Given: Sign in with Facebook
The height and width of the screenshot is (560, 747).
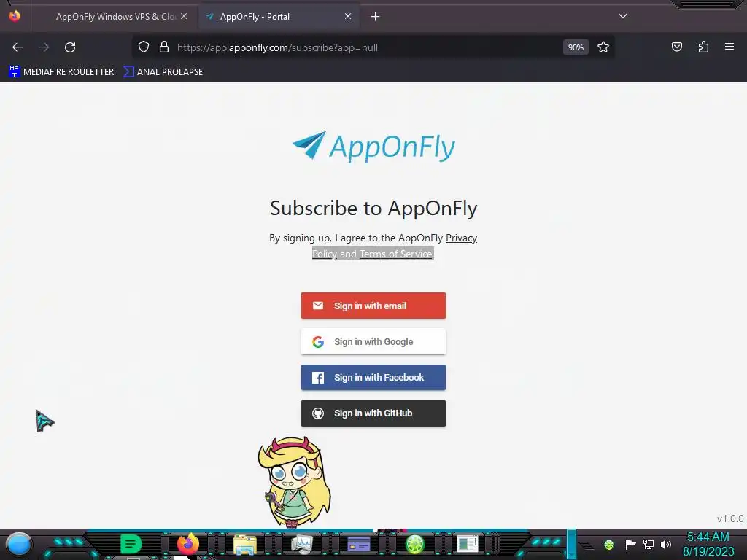Looking at the screenshot, I should [373, 377].
